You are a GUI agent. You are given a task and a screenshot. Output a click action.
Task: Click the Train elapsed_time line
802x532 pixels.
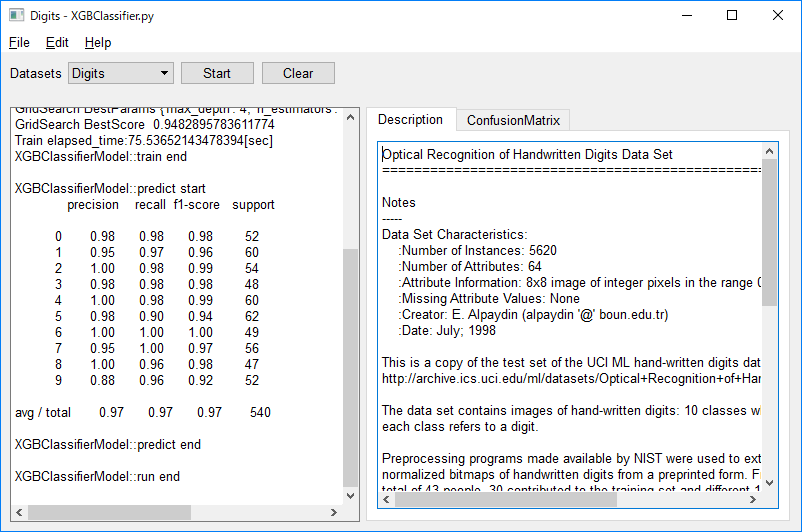(x=144, y=140)
